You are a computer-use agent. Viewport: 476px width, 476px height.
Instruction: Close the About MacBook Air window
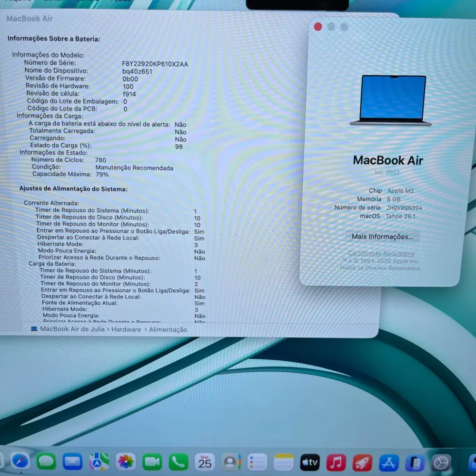pyautogui.click(x=318, y=27)
